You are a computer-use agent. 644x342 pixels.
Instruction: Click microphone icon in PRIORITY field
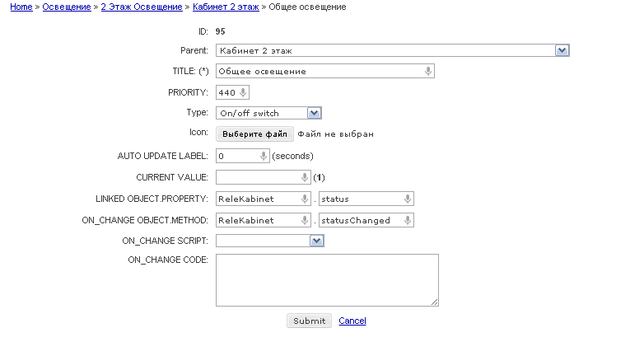243,92
